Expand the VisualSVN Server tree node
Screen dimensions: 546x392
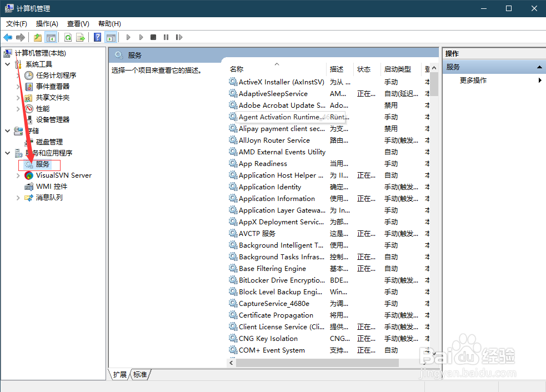coord(17,175)
